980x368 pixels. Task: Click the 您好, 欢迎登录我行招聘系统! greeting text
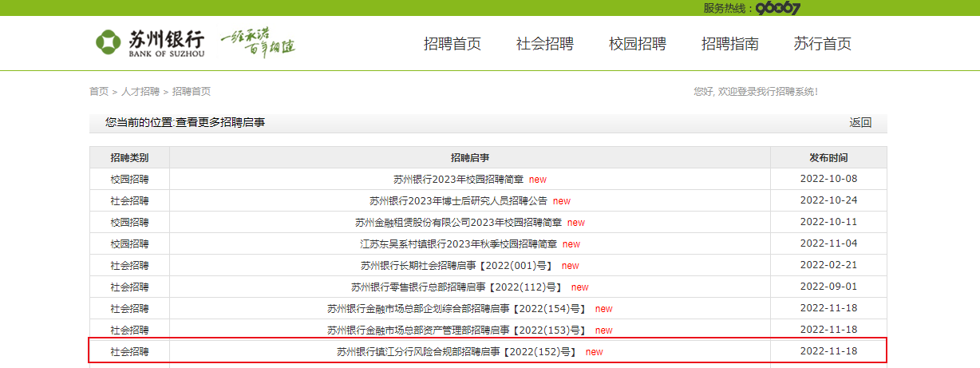pyautogui.click(x=756, y=92)
